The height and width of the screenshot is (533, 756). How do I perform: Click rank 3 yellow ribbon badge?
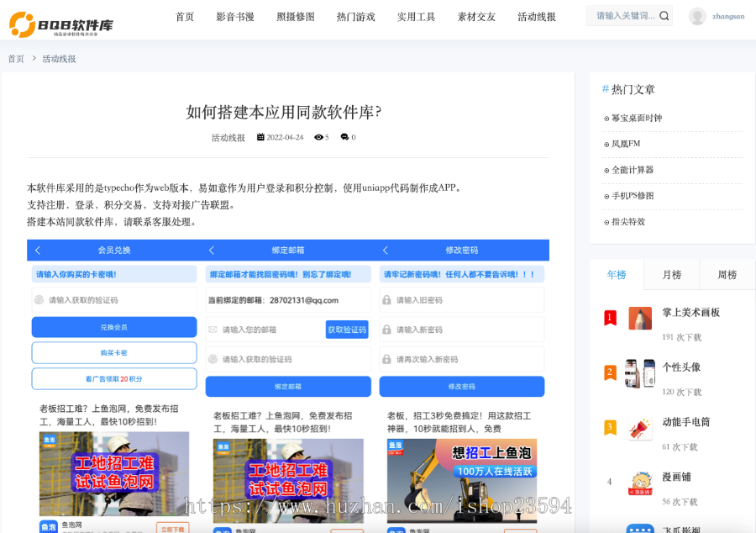(x=610, y=427)
